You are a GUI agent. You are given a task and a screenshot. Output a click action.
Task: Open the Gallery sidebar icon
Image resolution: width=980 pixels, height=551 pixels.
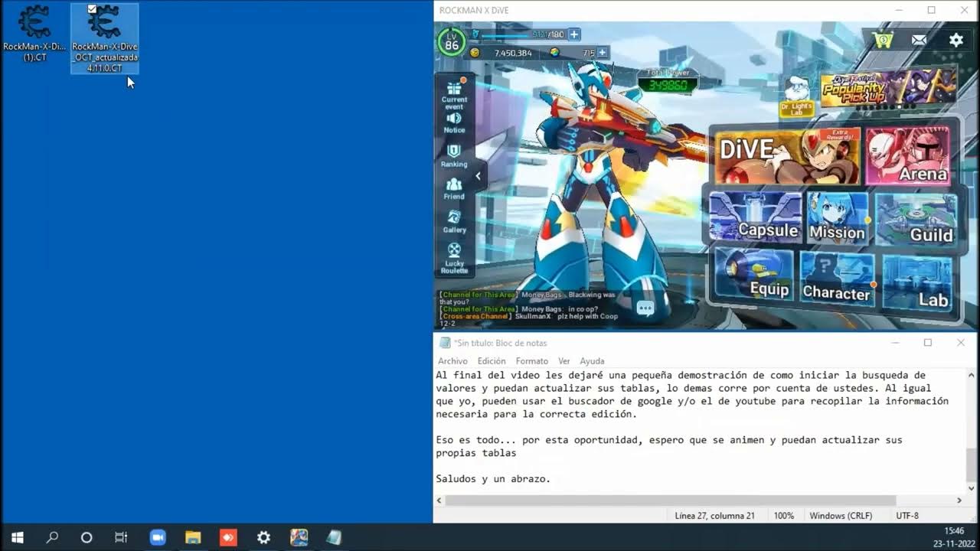[x=454, y=221]
